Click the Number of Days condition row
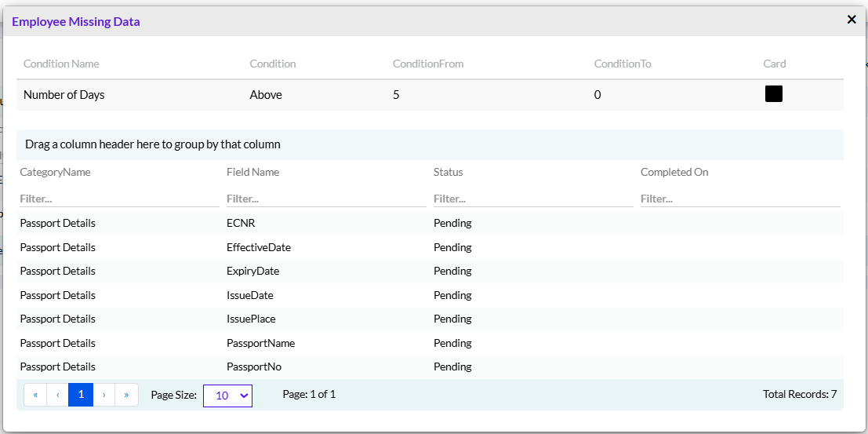 (x=430, y=95)
